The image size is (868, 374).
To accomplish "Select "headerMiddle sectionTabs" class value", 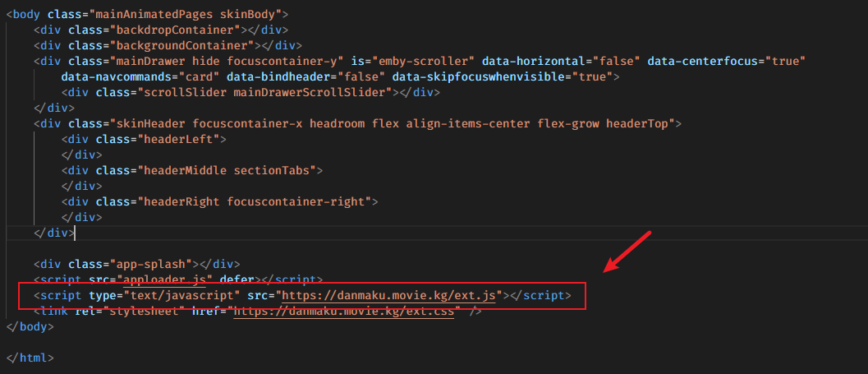I will point(227,170).
